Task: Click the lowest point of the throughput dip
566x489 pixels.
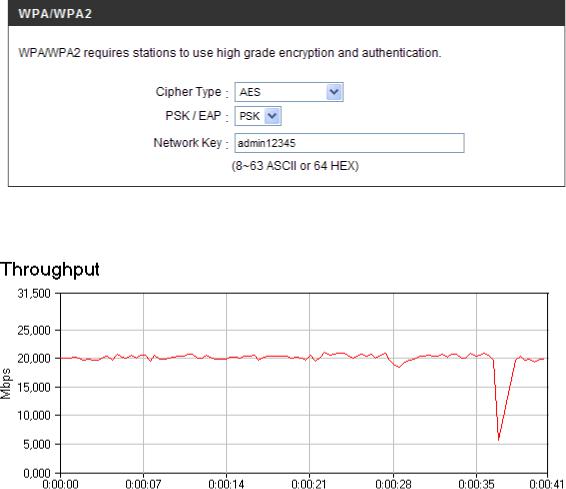Action: (x=498, y=440)
